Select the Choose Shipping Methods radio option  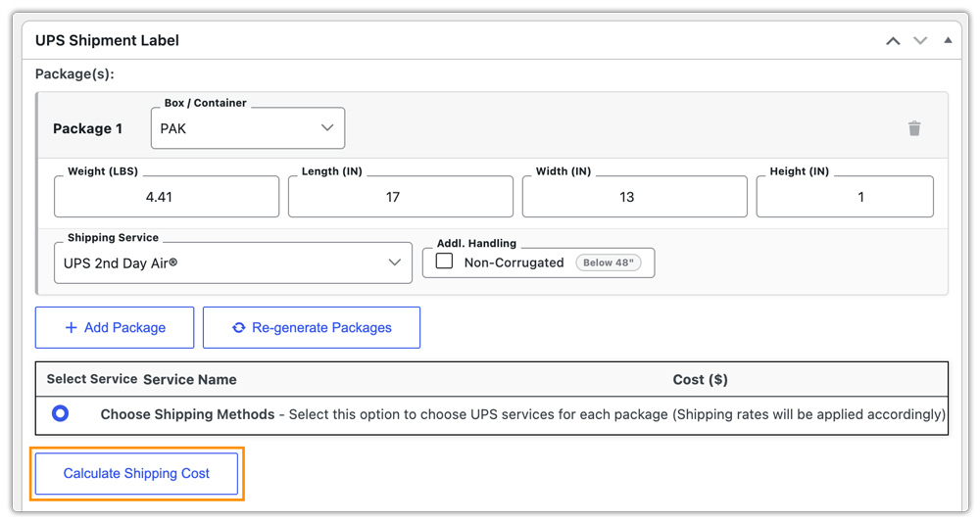60,413
